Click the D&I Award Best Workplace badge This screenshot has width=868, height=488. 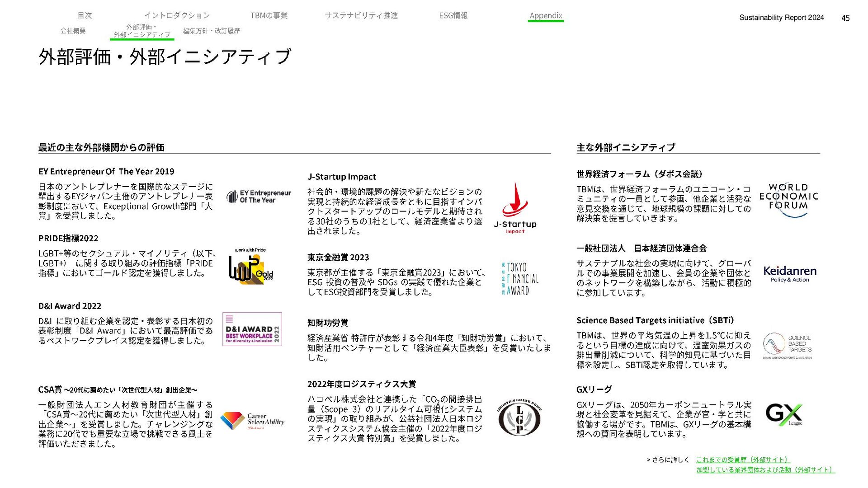tap(252, 329)
